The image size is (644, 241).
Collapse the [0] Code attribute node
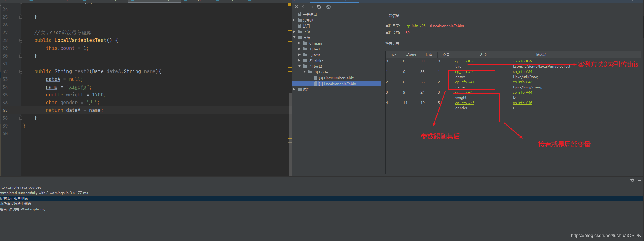point(305,72)
